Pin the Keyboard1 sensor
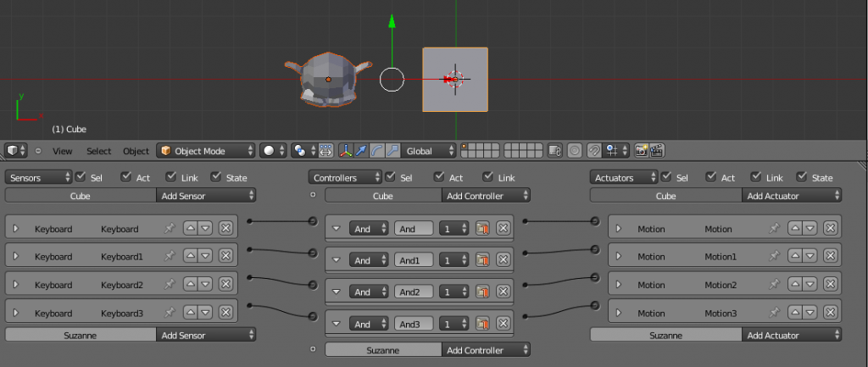 click(x=170, y=256)
